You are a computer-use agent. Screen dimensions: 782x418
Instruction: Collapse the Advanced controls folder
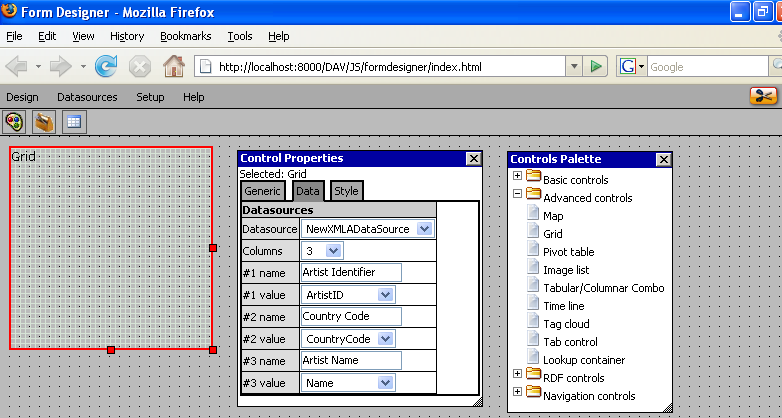click(517, 198)
